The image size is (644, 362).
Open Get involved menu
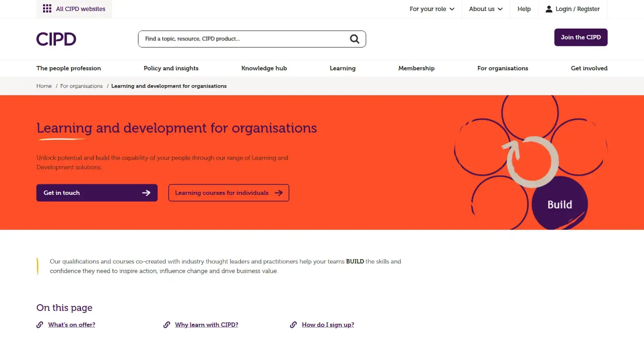pyautogui.click(x=589, y=68)
